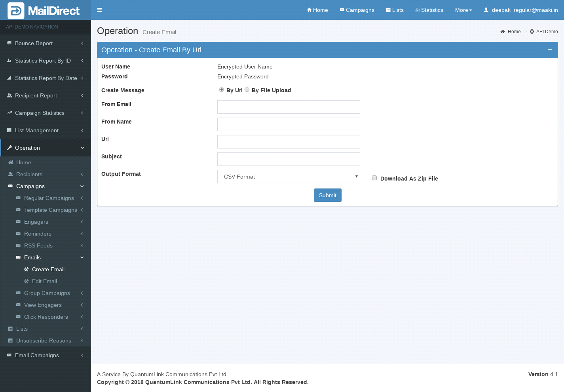Click the Recipient Report people icon
Viewport: 564px width, 392px height.
click(x=9, y=95)
